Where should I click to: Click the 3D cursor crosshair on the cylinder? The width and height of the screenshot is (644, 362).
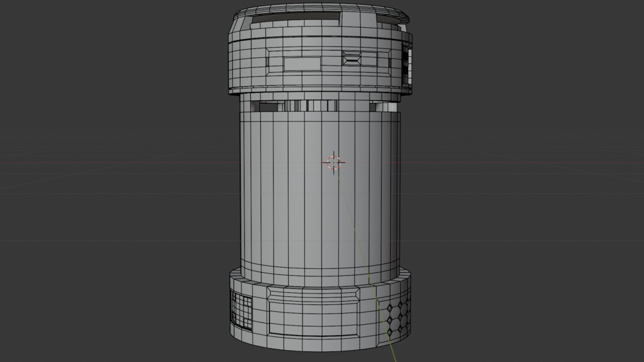coord(333,163)
